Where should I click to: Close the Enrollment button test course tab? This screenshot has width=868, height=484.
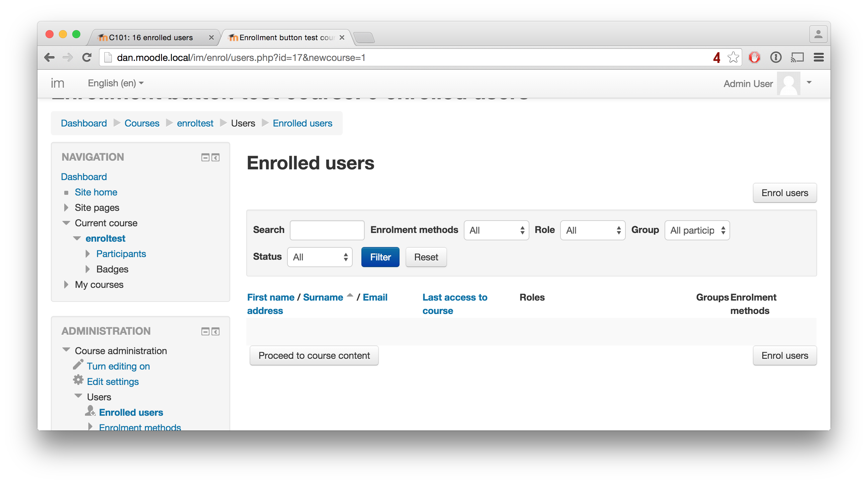342,37
